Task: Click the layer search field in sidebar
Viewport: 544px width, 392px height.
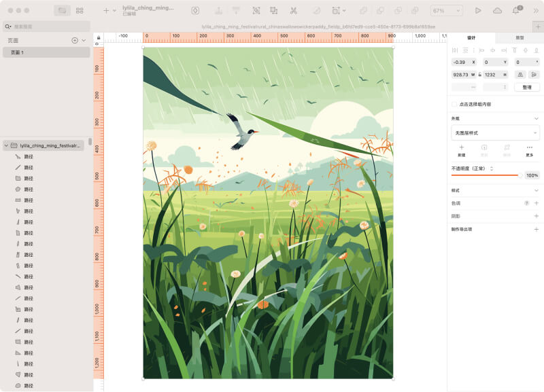Action: (46, 26)
